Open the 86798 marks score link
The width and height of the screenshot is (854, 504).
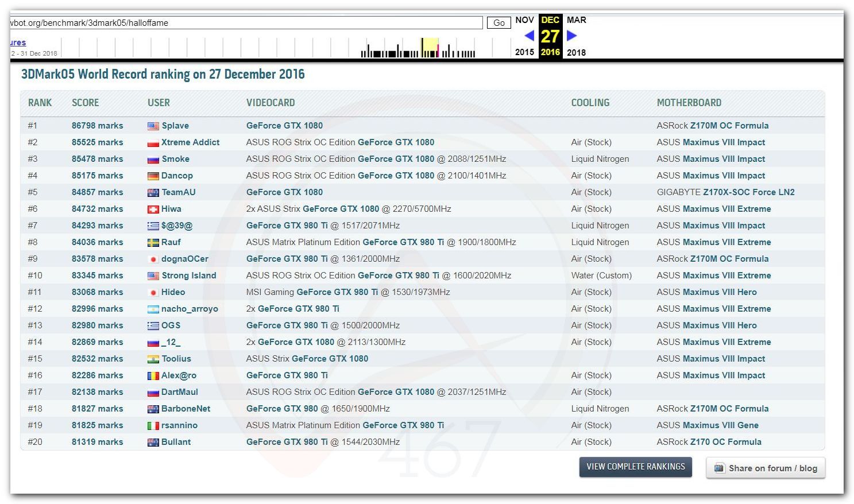[x=98, y=126]
